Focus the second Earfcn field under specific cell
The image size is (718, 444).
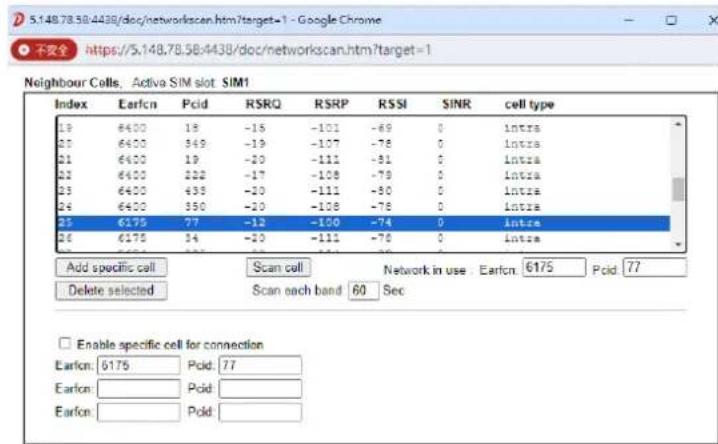click(139, 389)
